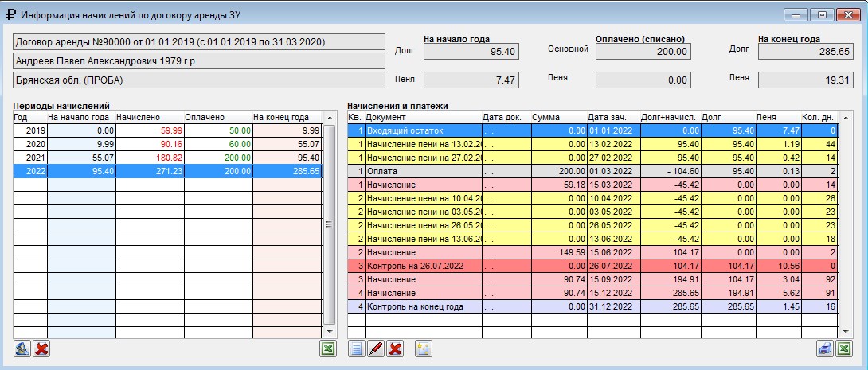Select the 'Начисление пени на 13.06' row
Screen dimensions: 868x370
[592, 239]
